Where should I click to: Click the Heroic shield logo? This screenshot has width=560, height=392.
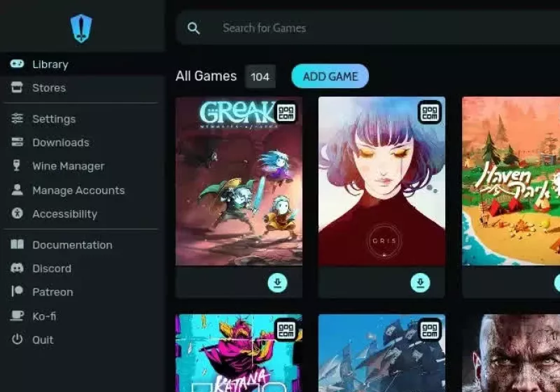[81, 28]
